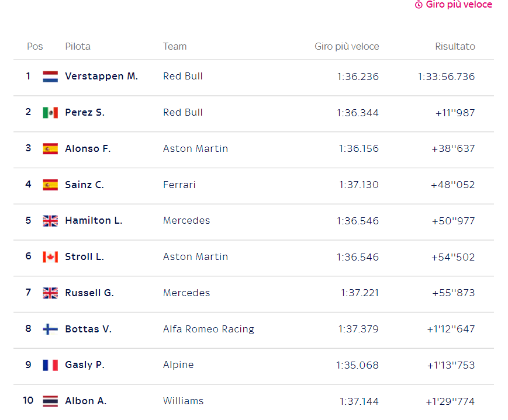This screenshot has width=508, height=420.
Task: Select the Risultato column header
Action: (455, 47)
